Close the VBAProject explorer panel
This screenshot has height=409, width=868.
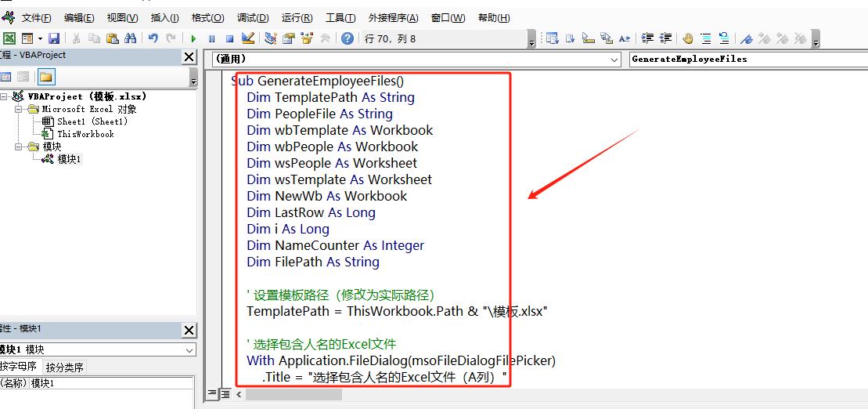coord(189,56)
